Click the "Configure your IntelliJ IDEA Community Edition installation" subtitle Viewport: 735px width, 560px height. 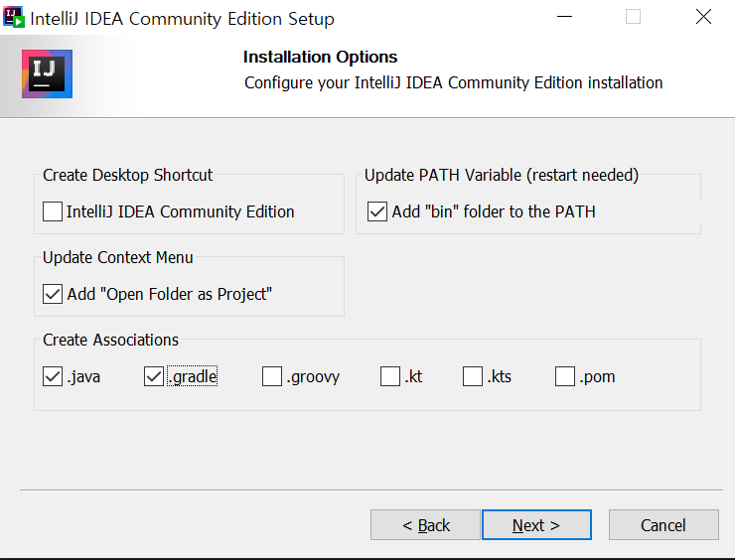(453, 82)
